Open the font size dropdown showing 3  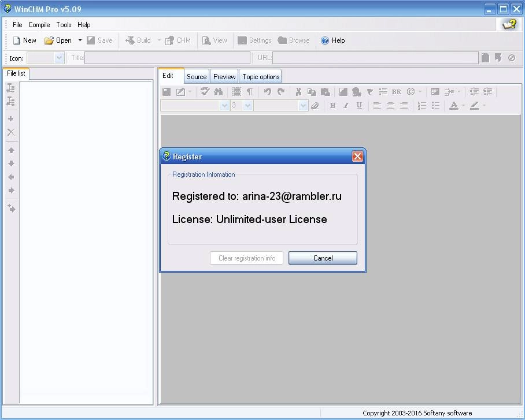click(248, 106)
